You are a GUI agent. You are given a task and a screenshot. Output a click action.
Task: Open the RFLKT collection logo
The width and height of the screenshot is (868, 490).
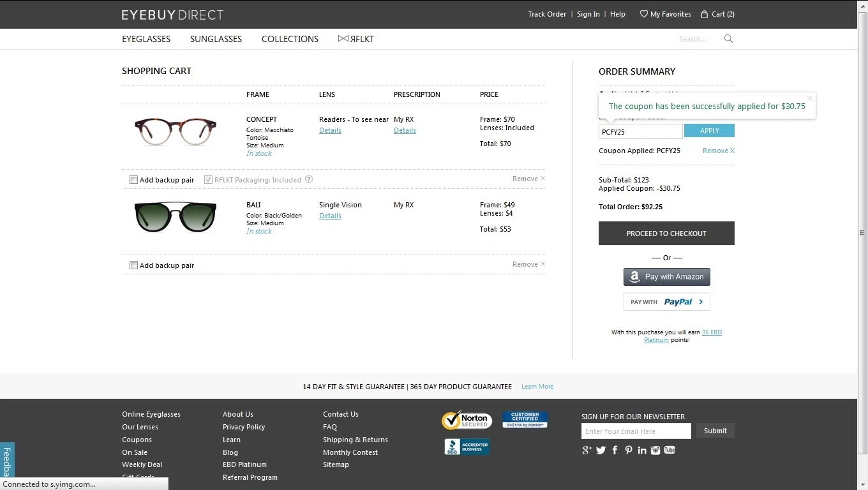pos(356,39)
